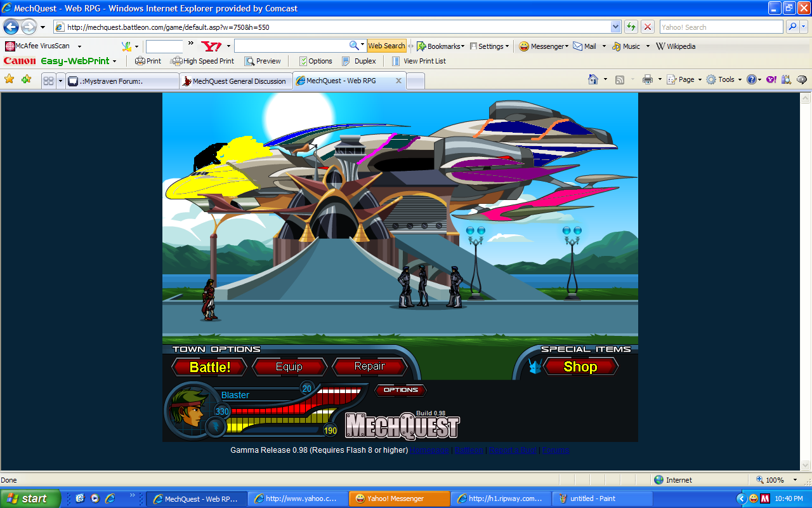Open the tab list dropdown arrow
Image resolution: width=812 pixels, height=508 pixels.
pyautogui.click(x=60, y=81)
